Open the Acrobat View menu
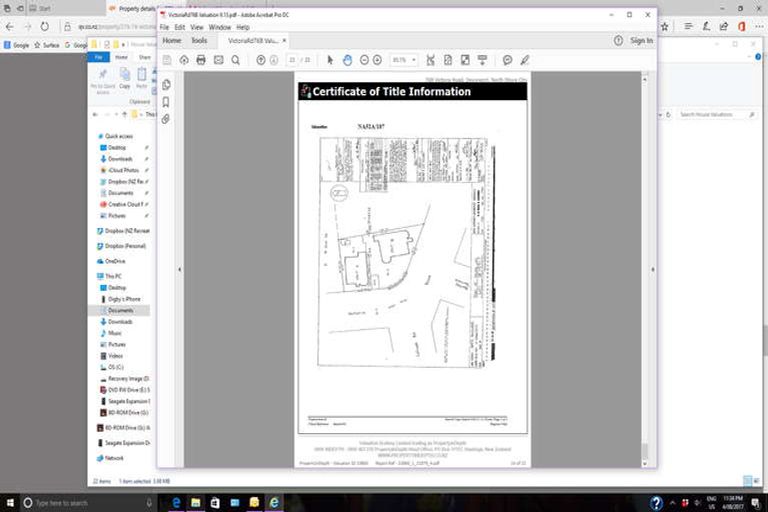This screenshot has width=768, height=512. [196, 27]
